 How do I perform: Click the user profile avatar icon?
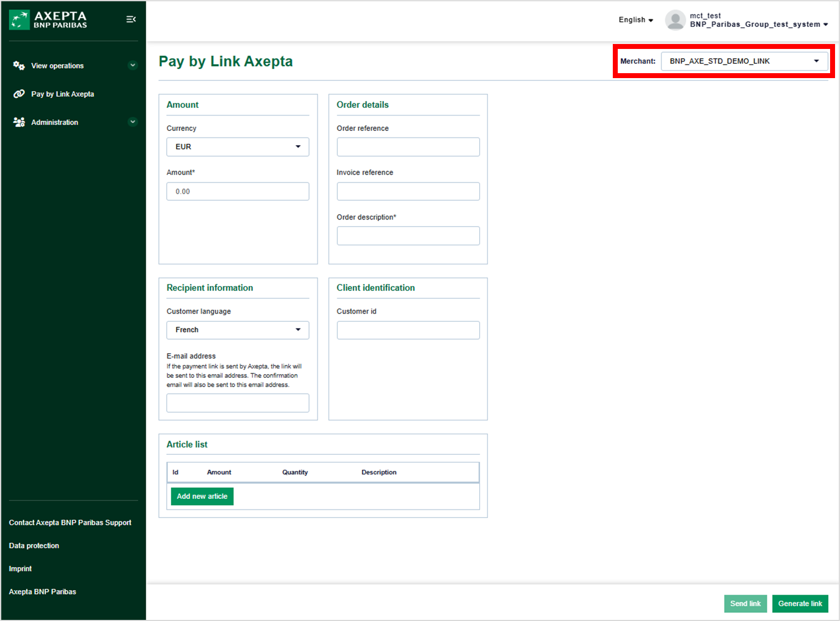click(675, 20)
